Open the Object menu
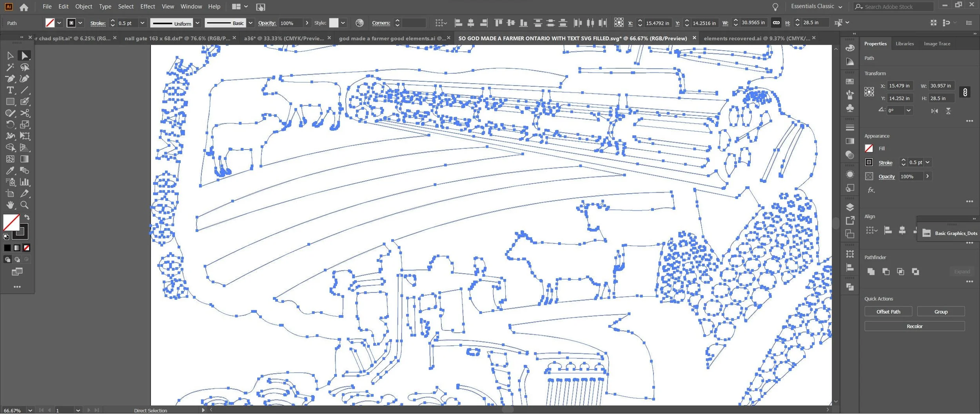The image size is (980, 414). click(83, 7)
